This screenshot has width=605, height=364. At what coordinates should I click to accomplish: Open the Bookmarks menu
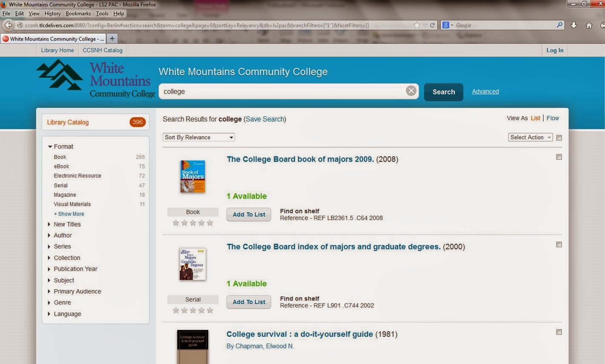pos(78,14)
